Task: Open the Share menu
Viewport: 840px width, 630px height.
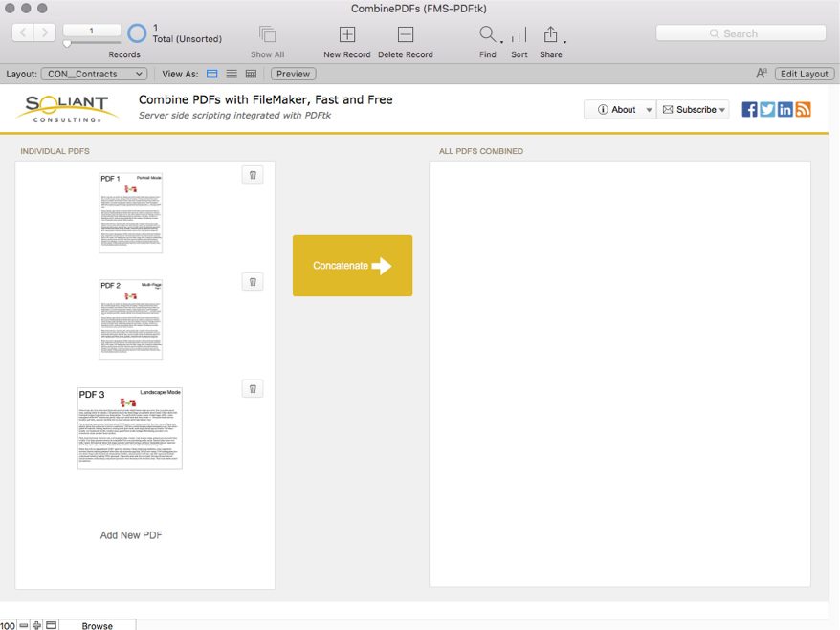Action: [x=551, y=34]
